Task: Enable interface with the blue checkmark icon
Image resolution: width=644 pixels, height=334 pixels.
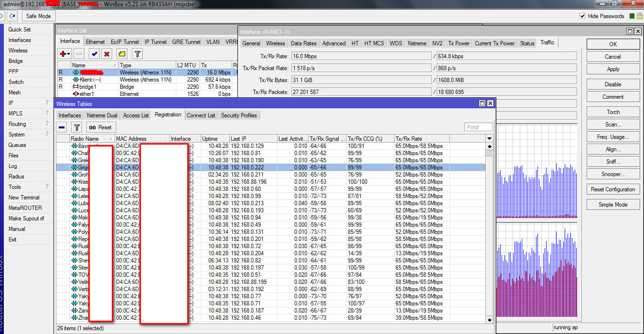Action: [94, 54]
